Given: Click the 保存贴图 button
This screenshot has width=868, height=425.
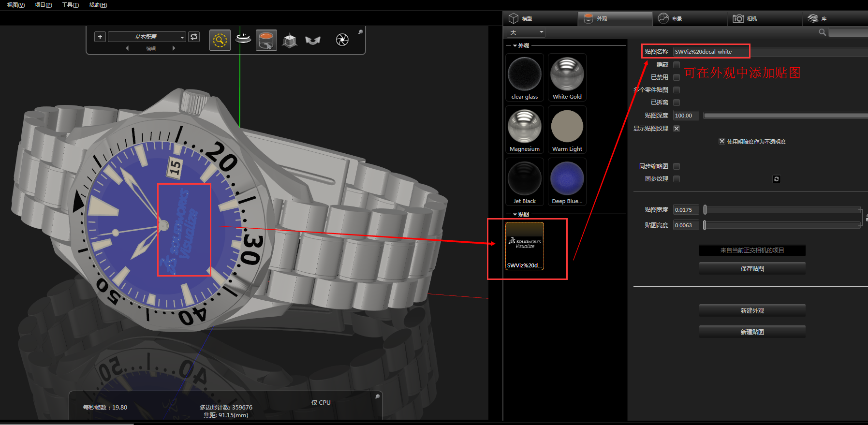Looking at the screenshot, I should [x=752, y=268].
